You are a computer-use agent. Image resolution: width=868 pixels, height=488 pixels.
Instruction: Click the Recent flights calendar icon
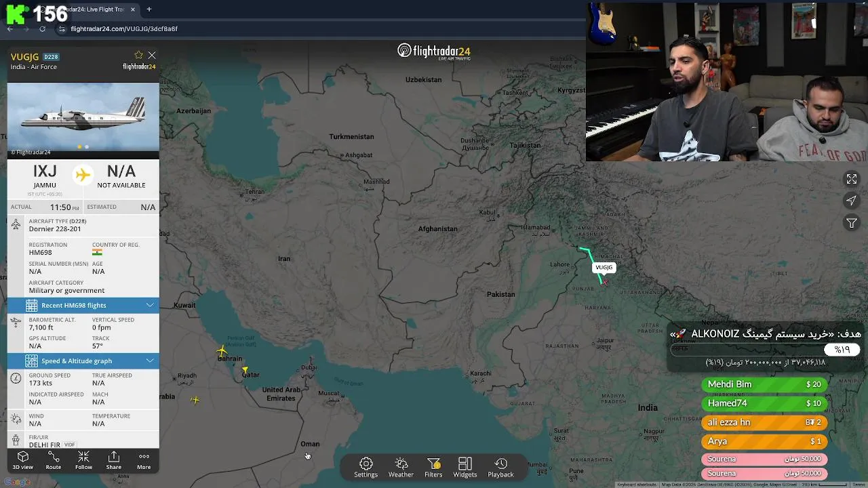pyautogui.click(x=32, y=305)
